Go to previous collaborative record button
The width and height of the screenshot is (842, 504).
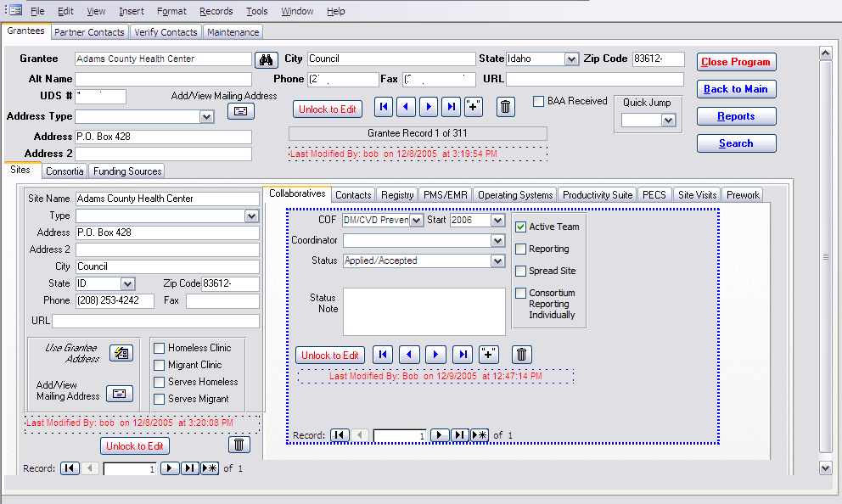coord(409,355)
